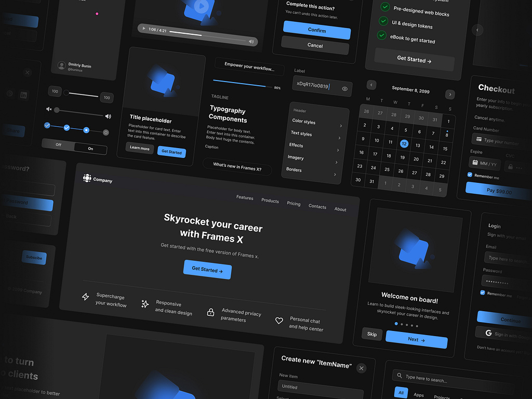
Task: Click Skip on the Welcome on board card
Action: coord(372,334)
